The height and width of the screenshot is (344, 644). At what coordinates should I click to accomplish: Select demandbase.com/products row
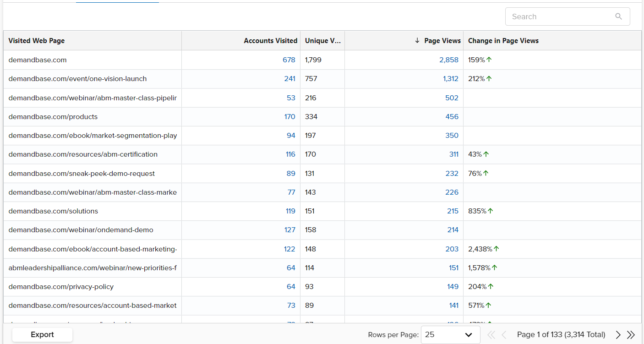coord(53,117)
